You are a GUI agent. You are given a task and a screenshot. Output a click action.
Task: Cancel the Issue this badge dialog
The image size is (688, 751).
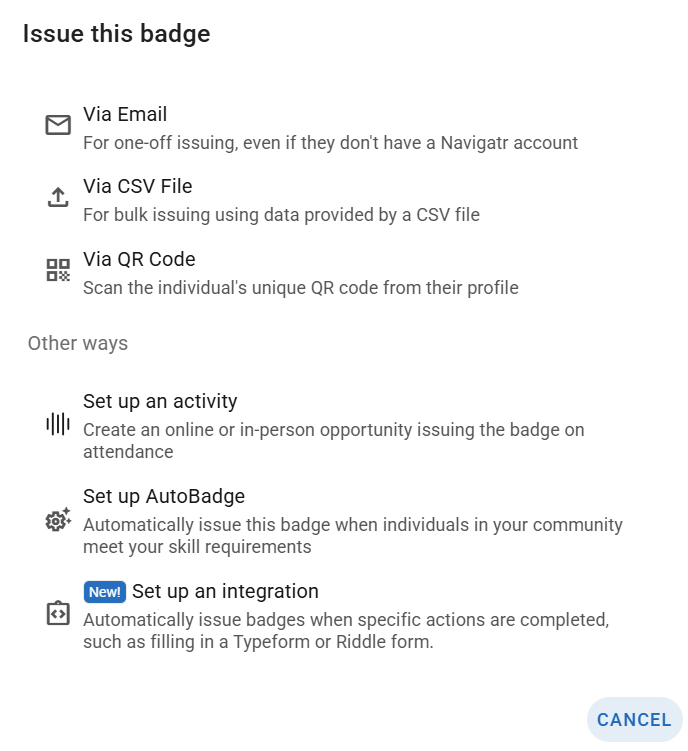(634, 719)
